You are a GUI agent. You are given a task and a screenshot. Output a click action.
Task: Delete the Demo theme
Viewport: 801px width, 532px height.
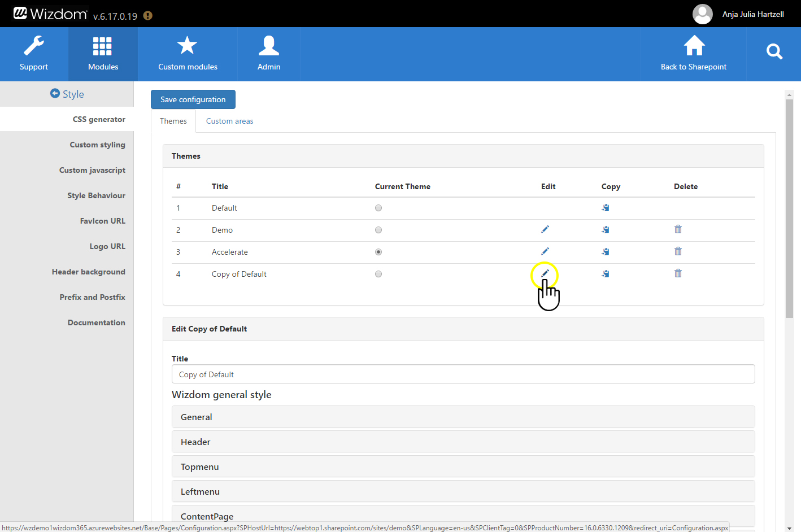coord(678,229)
